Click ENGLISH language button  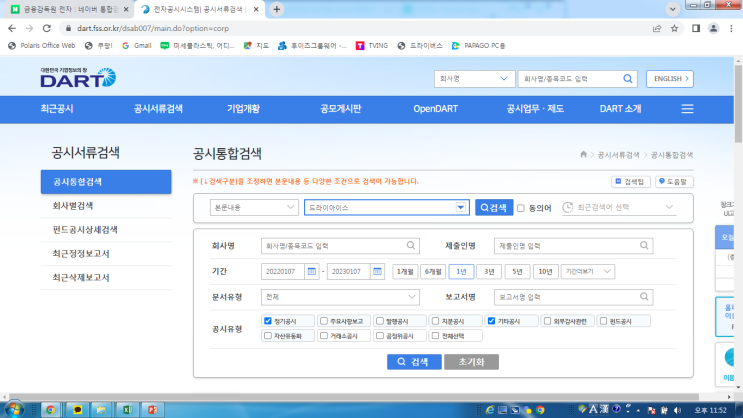click(670, 79)
